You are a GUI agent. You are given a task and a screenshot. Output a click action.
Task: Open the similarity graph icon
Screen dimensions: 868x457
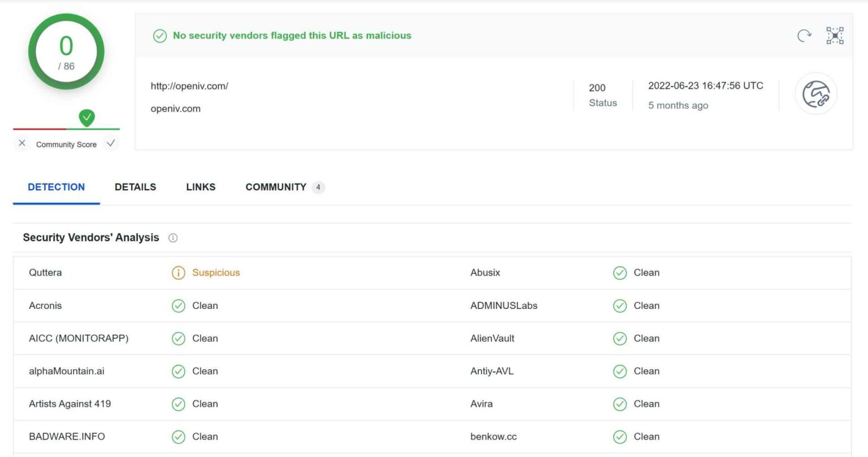click(835, 36)
